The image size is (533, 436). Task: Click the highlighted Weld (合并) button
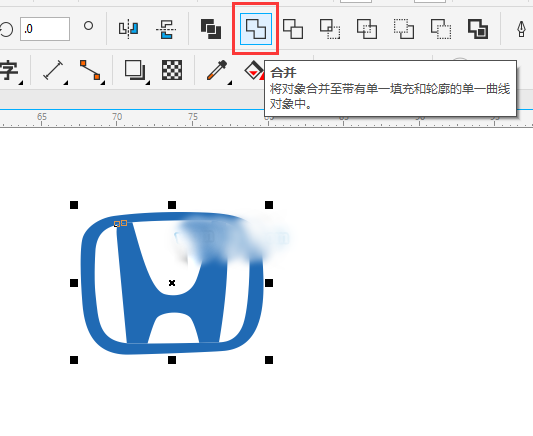pyautogui.click(x=256, y=29)
